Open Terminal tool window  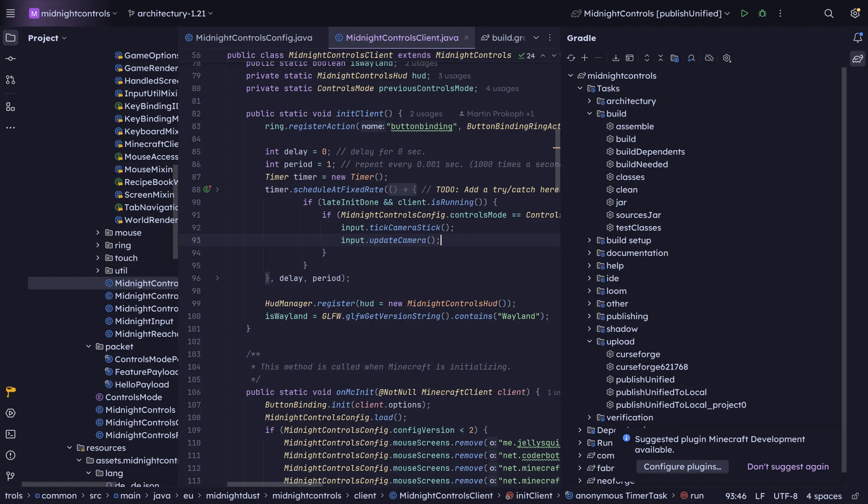pyautogui.click(x=10, y=434)
